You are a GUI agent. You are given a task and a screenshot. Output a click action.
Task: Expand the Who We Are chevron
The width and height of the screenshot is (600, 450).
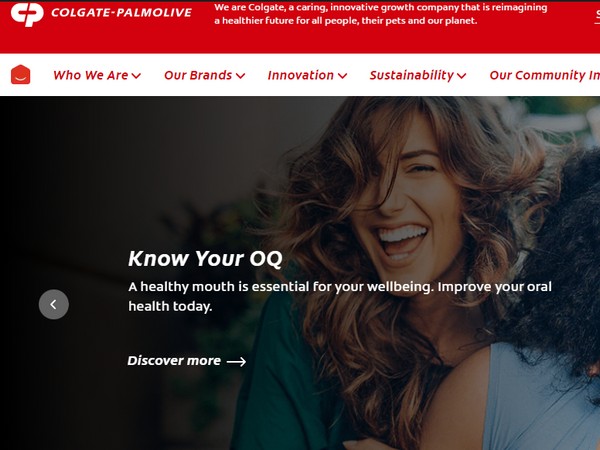pos(136,76)
